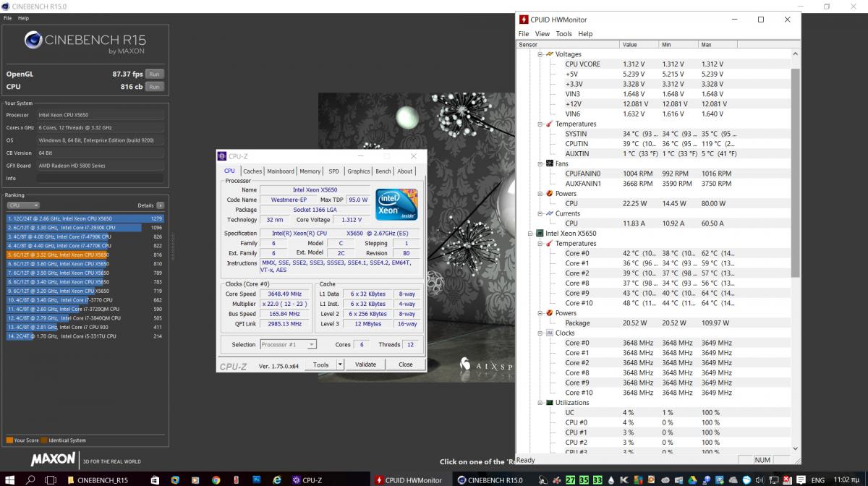The image size is (868, 486).
Task: Launch Windows Store from taskbar
Action: pyautogui.click(x=156, y=479)
